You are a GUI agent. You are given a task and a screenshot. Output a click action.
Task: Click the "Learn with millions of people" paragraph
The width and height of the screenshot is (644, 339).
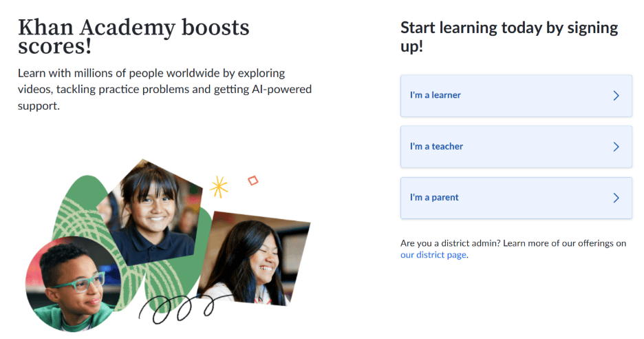[x=164, y=90]
